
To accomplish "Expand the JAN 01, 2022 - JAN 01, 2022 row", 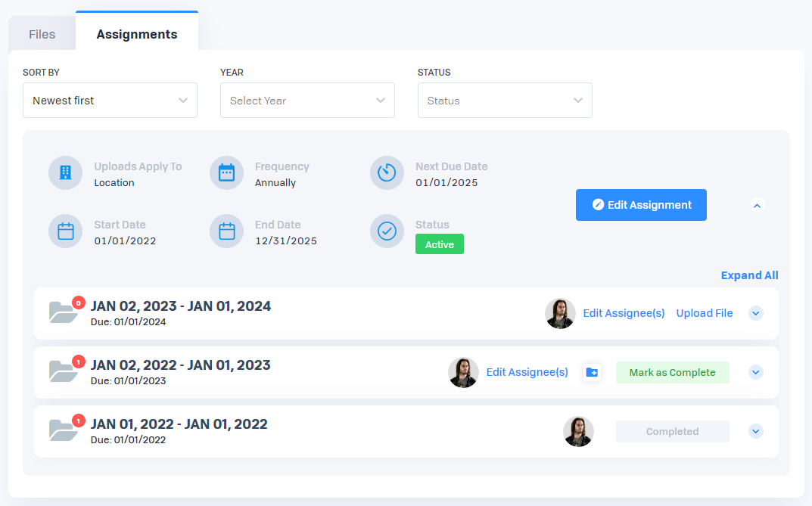I will pyautogui.click(x=755, y=431).
